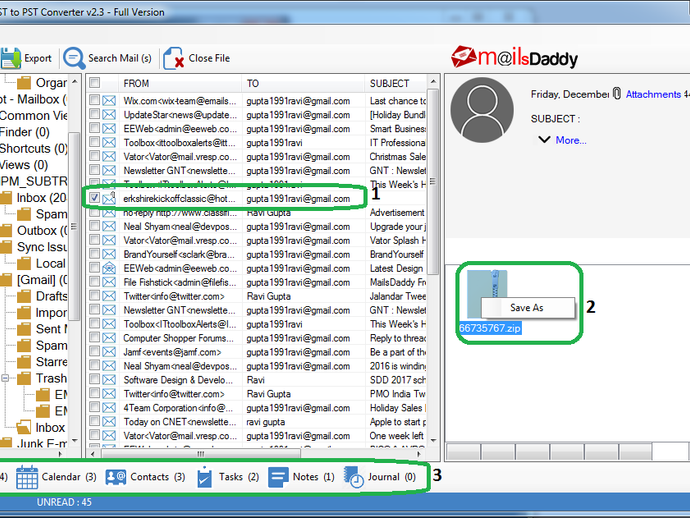Screen dimensions: 690x518
Task: Select the Shortcuts (0) tree item
Action: [33, 149]
